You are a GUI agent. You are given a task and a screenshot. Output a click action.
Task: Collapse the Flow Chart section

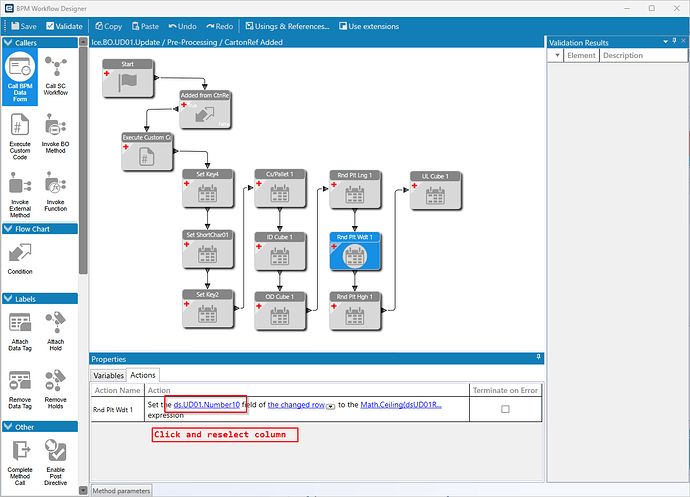click(x=8, y=229)
